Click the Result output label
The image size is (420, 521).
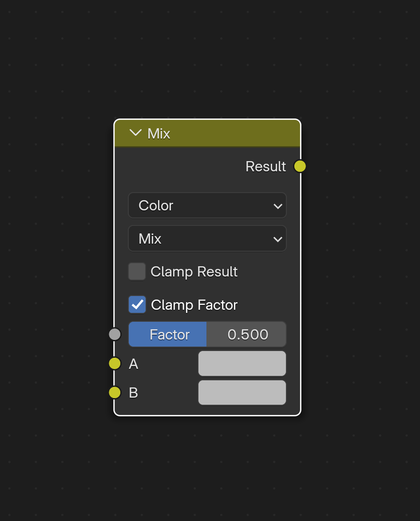(x=265, y=166)
